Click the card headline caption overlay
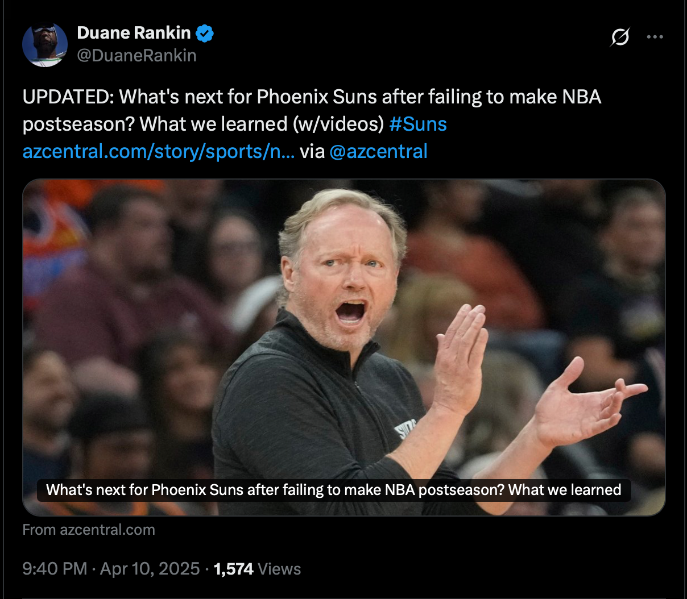 [x=333, y=490]
